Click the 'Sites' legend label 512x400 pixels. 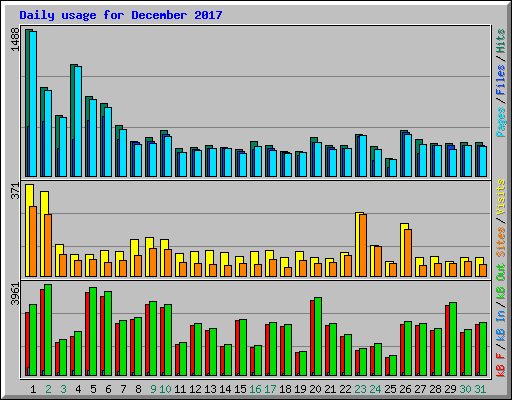pyautogui.click(x=501, y=242)
